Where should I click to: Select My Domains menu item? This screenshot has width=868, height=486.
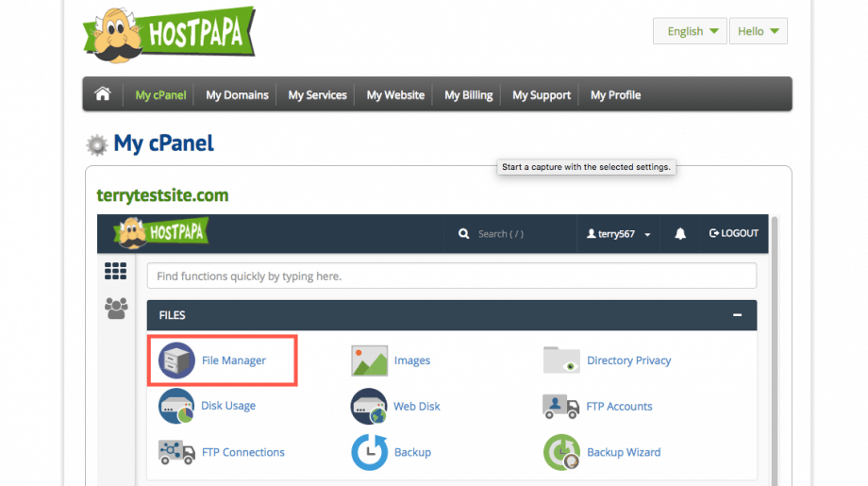(x=237, y=94)
